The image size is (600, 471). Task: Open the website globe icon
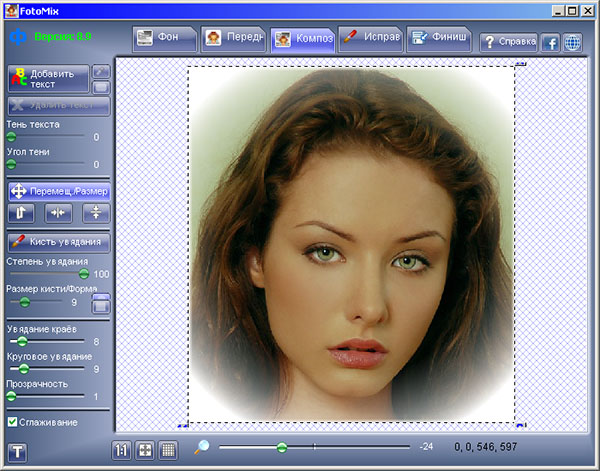pyautogui.click(x=572, y=42)
